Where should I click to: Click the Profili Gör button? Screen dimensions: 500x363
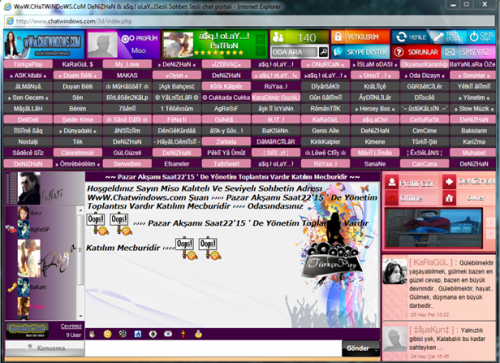coord(411,183)
